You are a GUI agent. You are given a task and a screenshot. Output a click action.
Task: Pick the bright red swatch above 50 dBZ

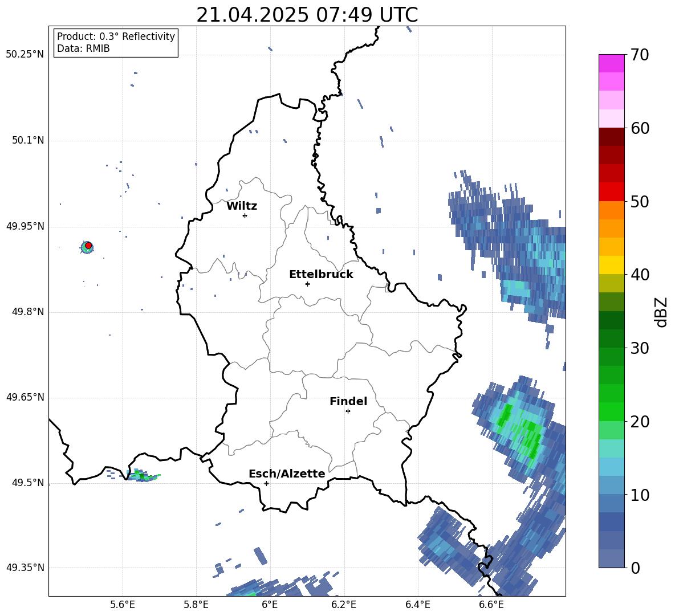tap(611, 192)
